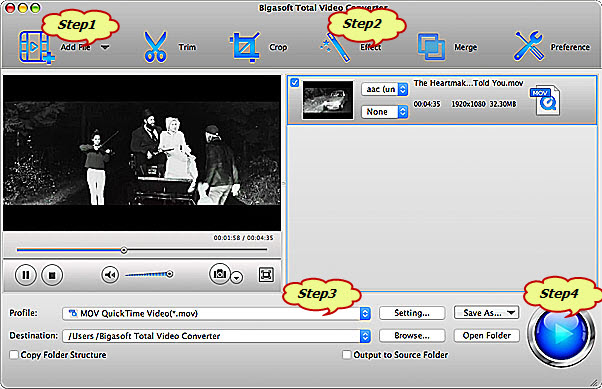Viewport: 602px width, 389px height.
Task: Adjust the volume slider
Action: pyautogui.click(x=149, y=274)
